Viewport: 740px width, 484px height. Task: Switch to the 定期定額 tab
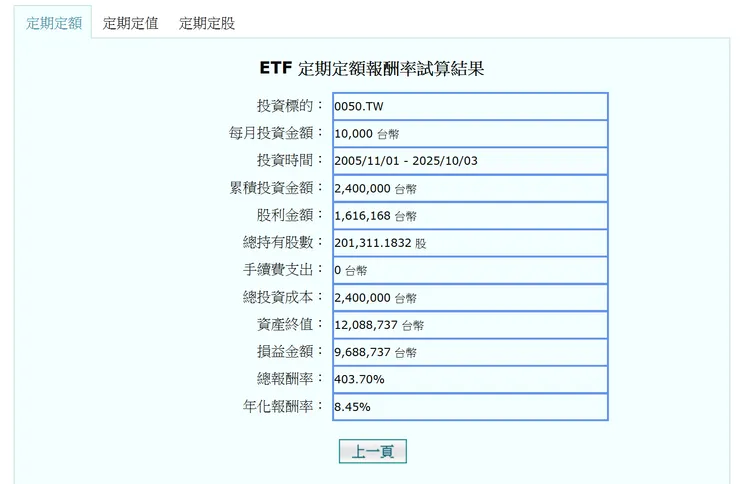click(53, 23)
